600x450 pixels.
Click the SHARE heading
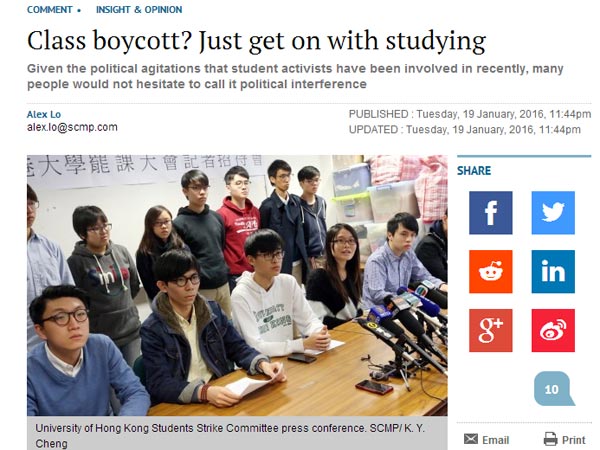pos(474,171)
